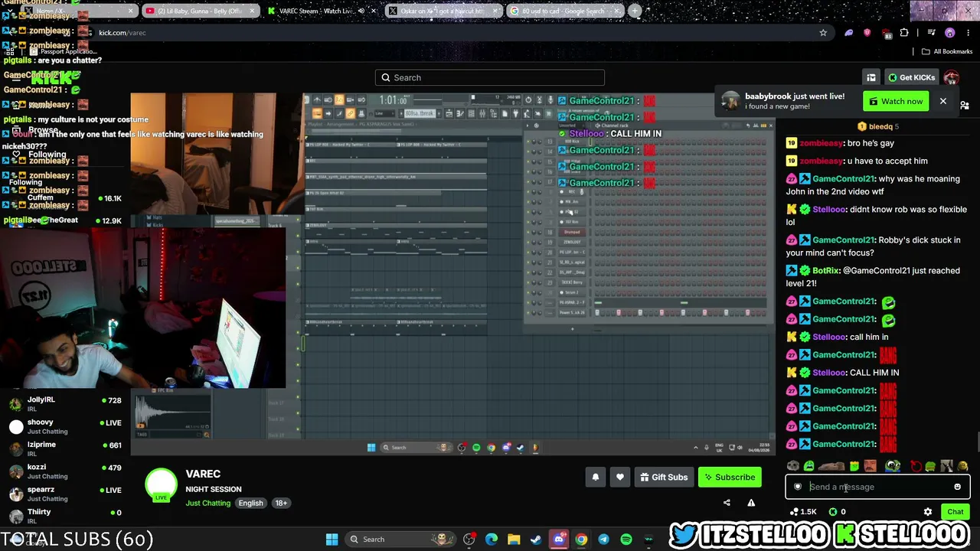Open the user profile avatar on Kick

[x=951, y=77]
